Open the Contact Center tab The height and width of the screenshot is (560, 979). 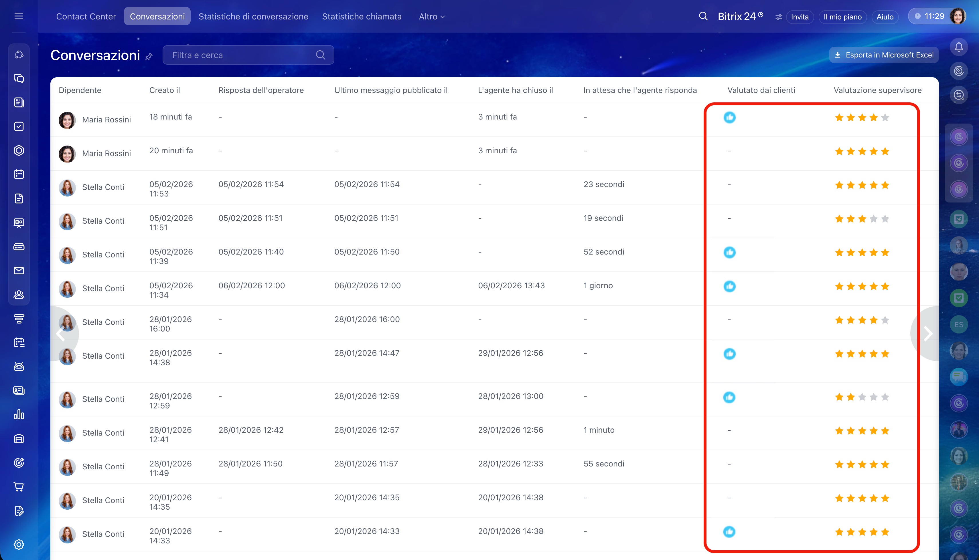coord(86,17)
